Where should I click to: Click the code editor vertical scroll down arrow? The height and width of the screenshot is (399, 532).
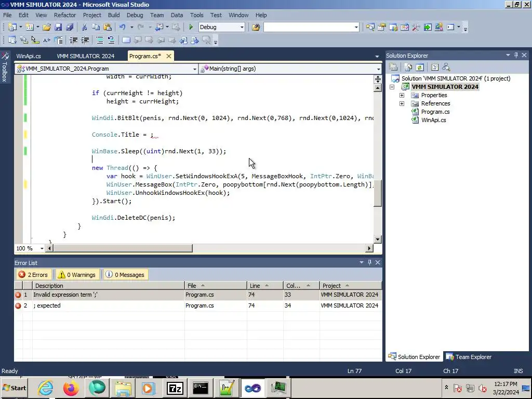click(x=378, y=239)
